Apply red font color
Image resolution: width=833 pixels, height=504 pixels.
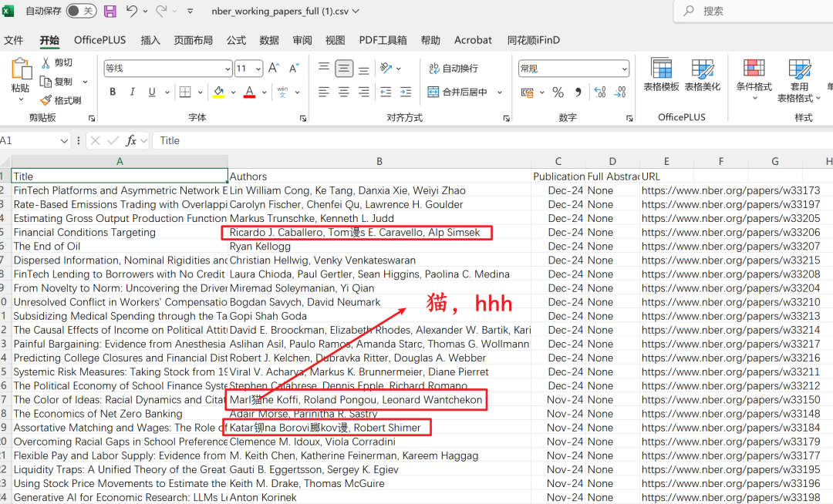pyautogui.click(x=249, y=92)
